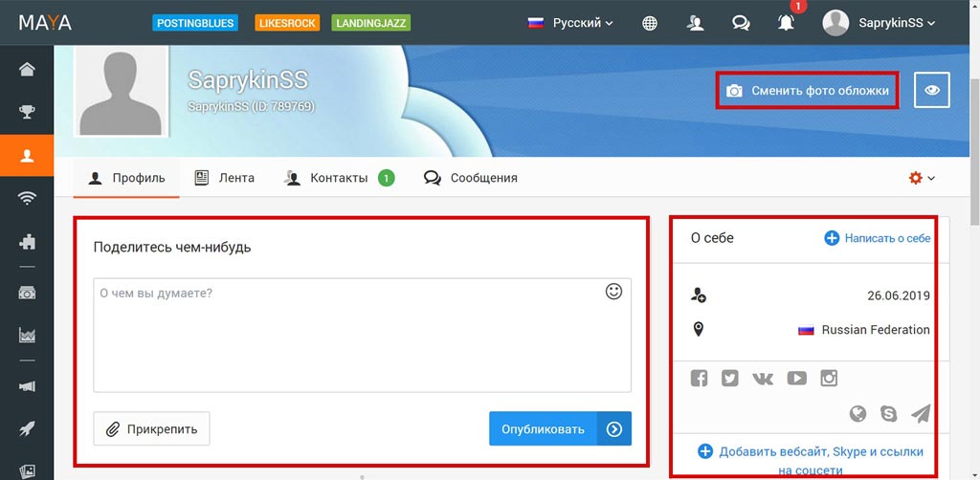Click the Написать о себе link
980x480 pixels.
tap(878, 238)
